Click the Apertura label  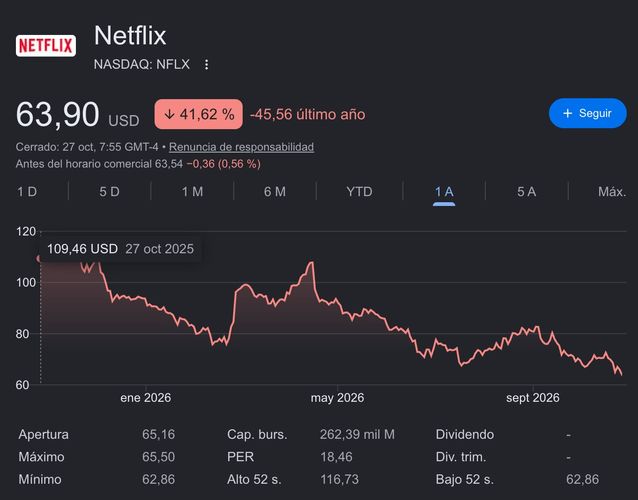pos(44,434)
